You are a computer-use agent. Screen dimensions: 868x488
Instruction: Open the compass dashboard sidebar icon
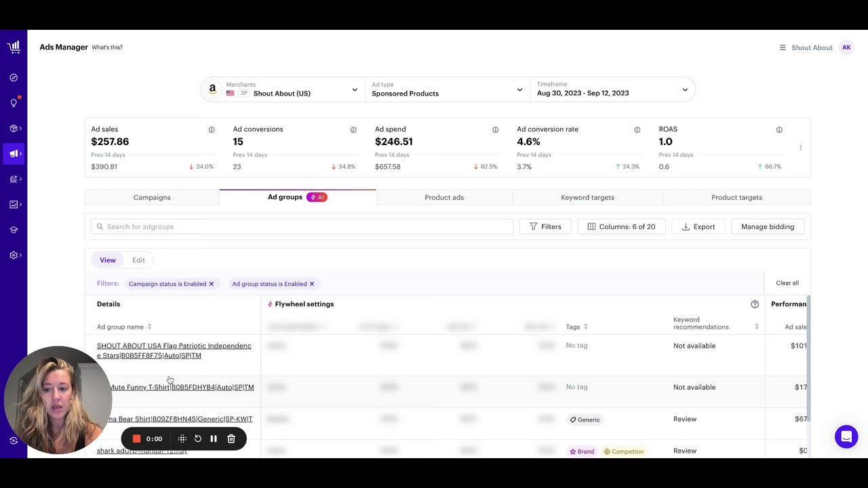14,77
